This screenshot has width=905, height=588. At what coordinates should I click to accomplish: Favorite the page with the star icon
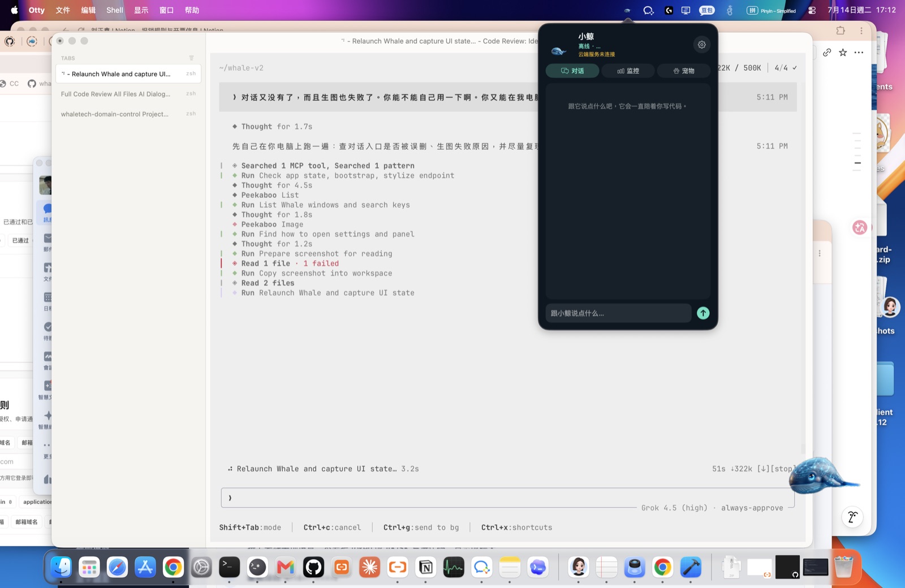(843, 53)
